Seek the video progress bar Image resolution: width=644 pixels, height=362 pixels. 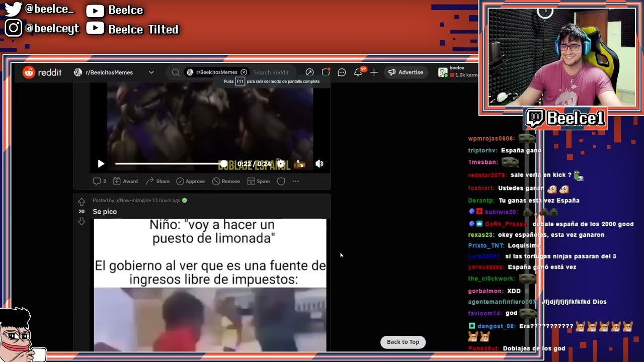(170, 163)
